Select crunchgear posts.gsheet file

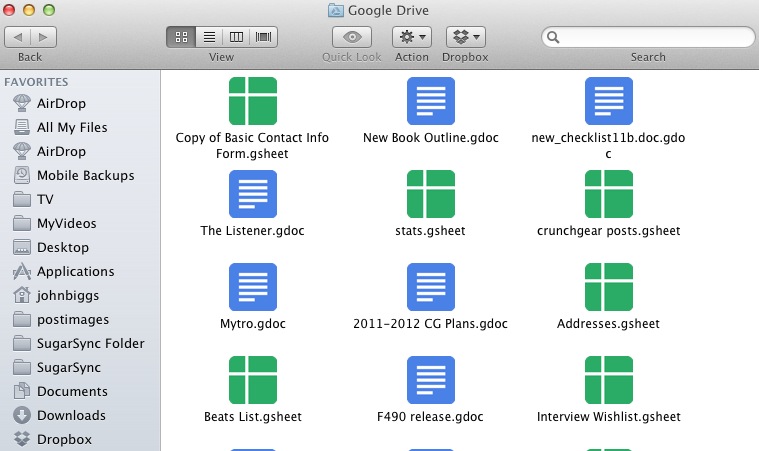pyautogui.click(x=608, y=194)
